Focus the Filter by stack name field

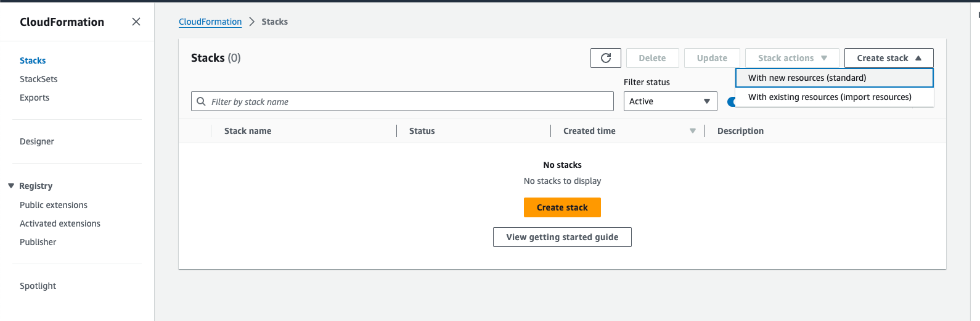click(x=402, y=101)
